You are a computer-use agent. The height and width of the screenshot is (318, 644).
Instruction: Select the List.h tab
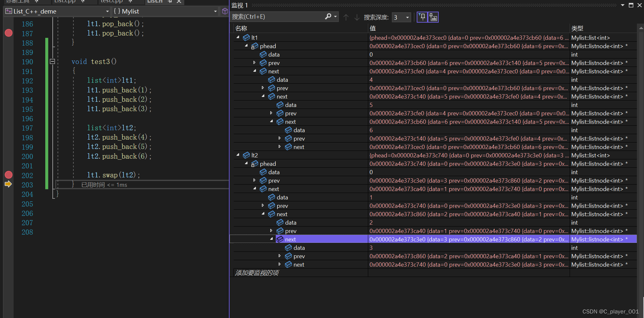[x=155, y=2]
